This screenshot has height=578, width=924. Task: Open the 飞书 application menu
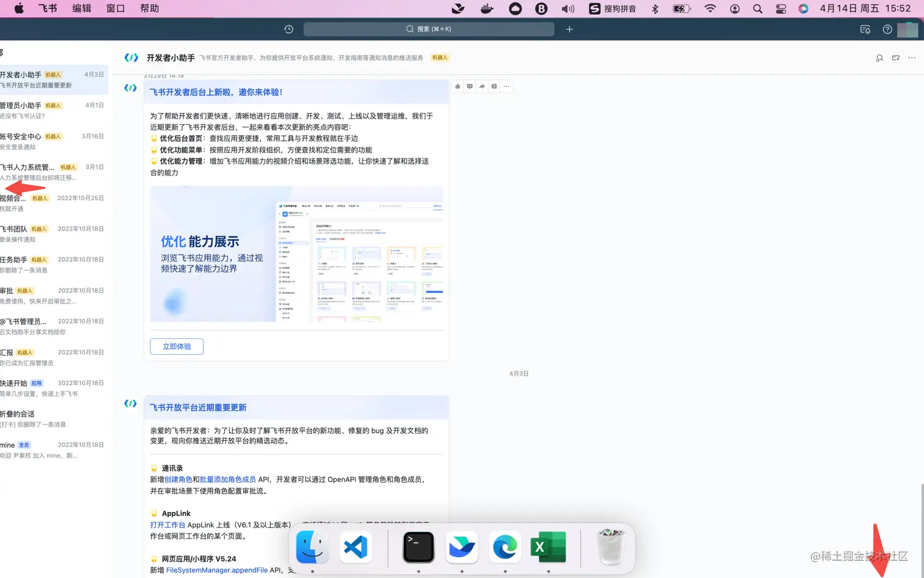coord(48,9)
